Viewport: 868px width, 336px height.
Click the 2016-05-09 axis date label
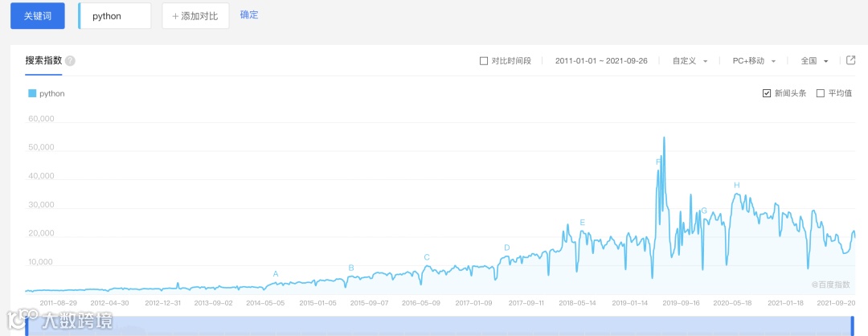421,303
